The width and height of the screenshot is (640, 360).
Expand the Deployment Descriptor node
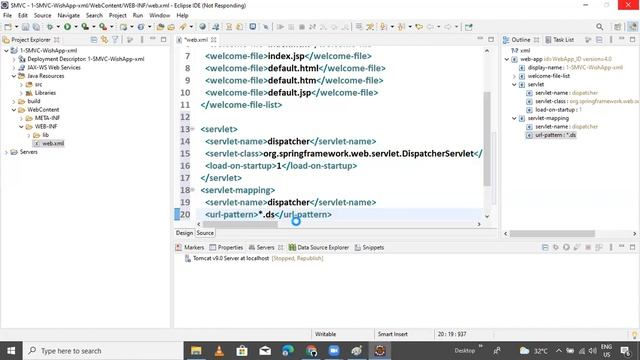click(14, 59)
